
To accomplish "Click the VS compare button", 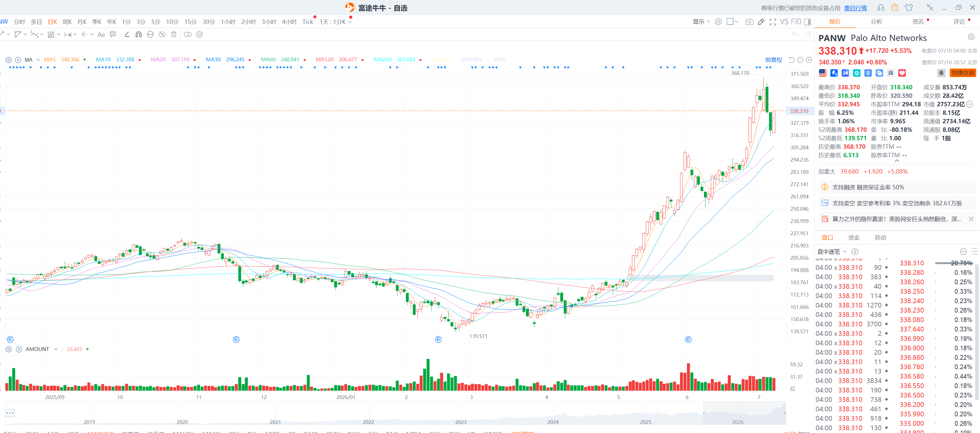I will coord(784,22).
